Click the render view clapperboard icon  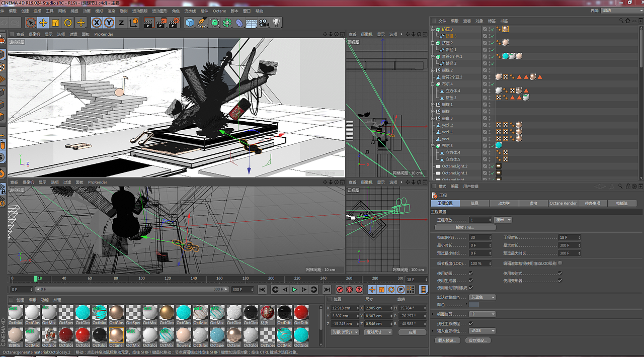point(149,23)
